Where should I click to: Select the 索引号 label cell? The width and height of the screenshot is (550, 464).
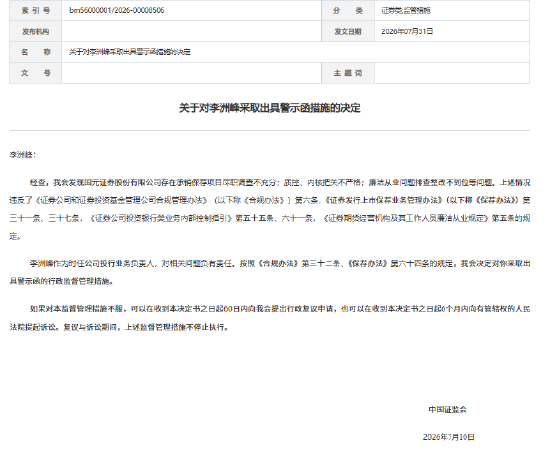[35, 10]
